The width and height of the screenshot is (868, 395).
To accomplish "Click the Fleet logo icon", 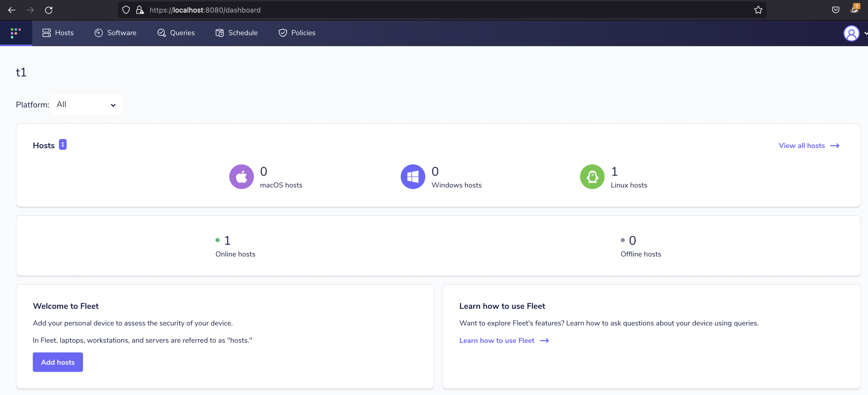I will tap(16, 33).
